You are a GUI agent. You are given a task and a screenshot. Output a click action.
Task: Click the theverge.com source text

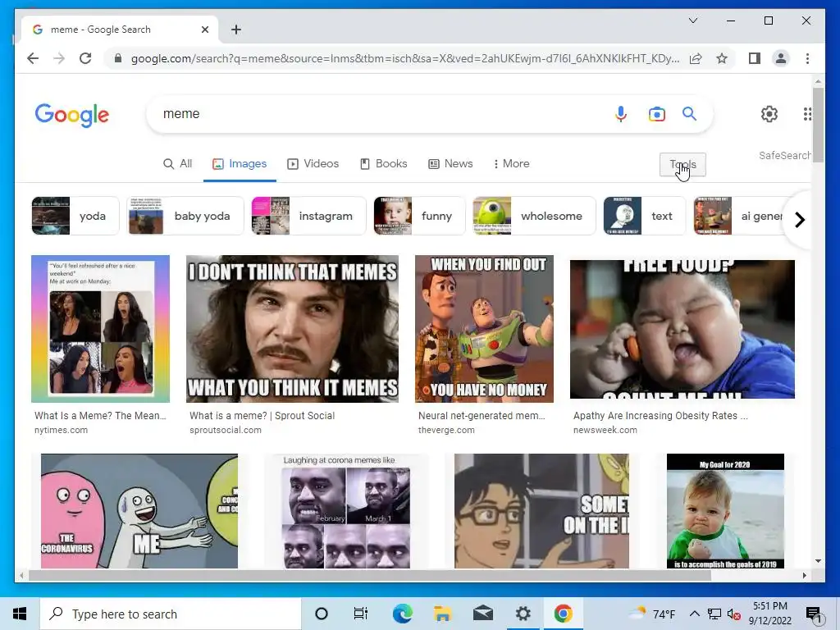[x=446, y=430]
